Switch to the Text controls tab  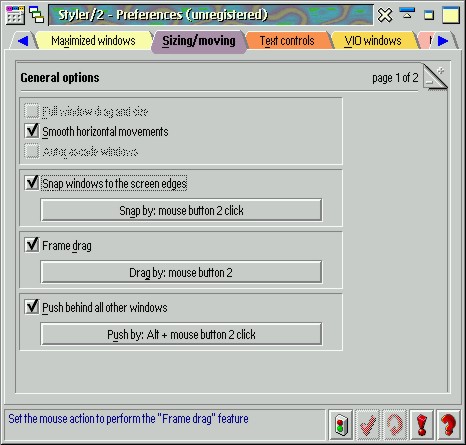287,41
